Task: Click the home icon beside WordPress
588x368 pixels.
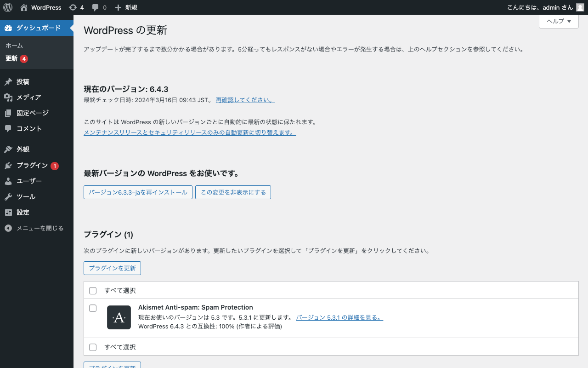Action: 24,7
